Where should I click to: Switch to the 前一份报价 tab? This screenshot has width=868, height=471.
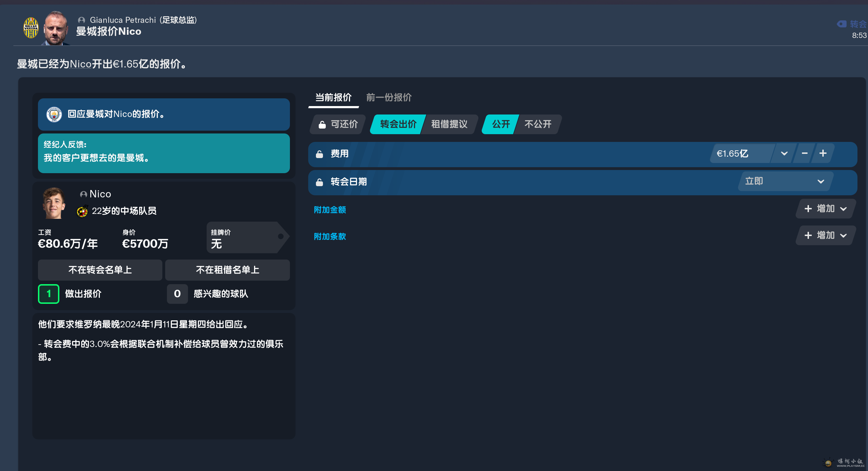pyautogui.click(x=389, y=98)
